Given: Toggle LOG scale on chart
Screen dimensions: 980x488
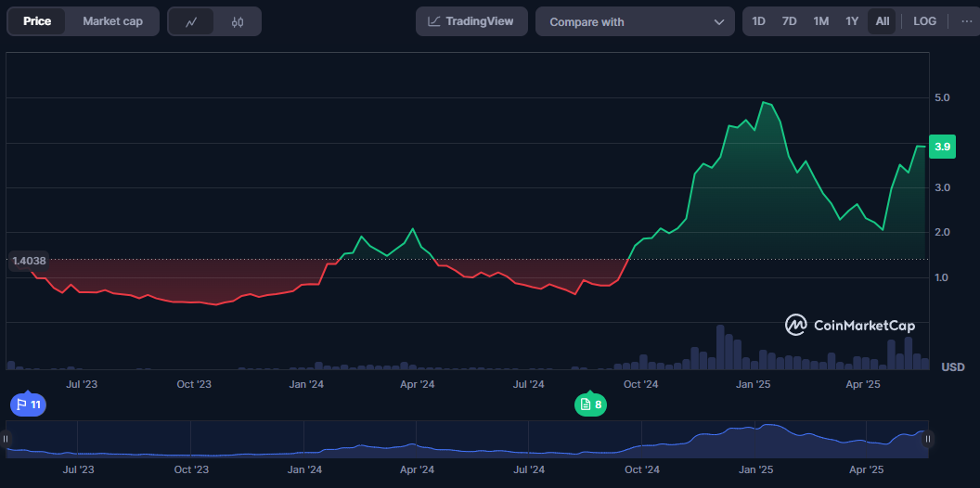Looking at the screenshot, I should (924, 21).
